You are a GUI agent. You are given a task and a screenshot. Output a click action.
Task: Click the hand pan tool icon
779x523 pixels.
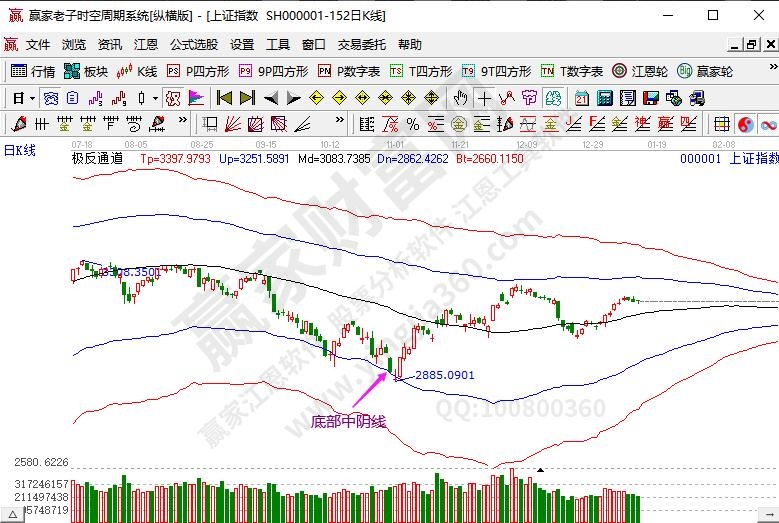point(460,98)
